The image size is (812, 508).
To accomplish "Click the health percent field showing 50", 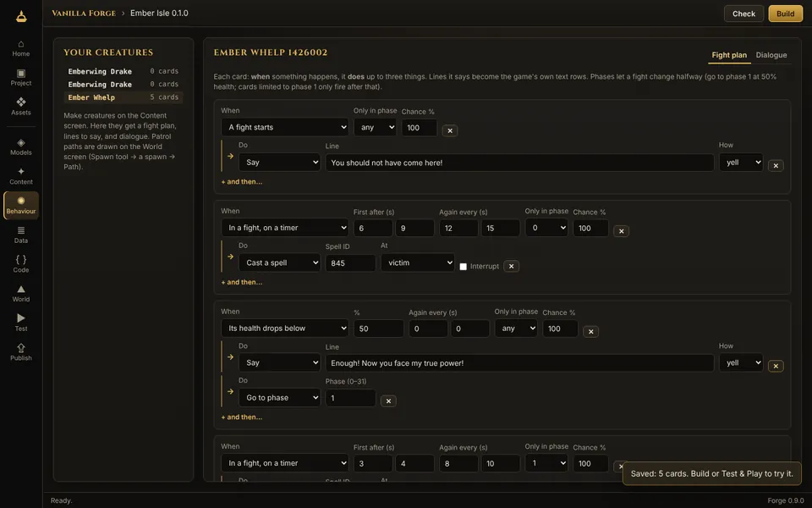I will pos(378,329).
